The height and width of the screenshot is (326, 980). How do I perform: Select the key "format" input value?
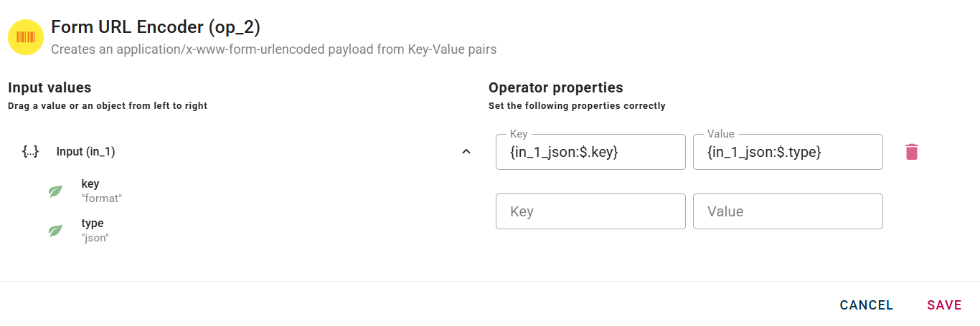click(101, 191)
